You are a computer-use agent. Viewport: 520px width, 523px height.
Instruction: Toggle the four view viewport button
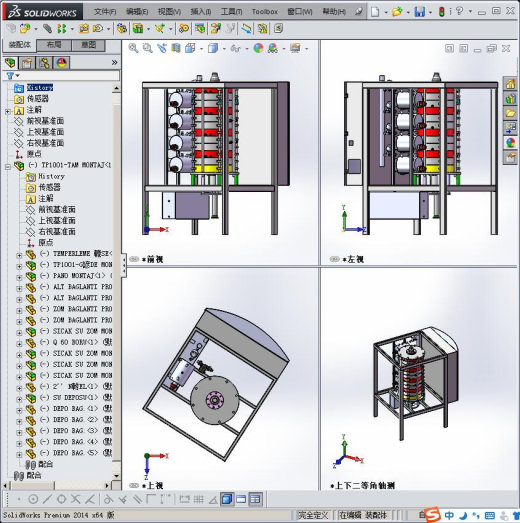pyautogui.click(x=255, y=499)
